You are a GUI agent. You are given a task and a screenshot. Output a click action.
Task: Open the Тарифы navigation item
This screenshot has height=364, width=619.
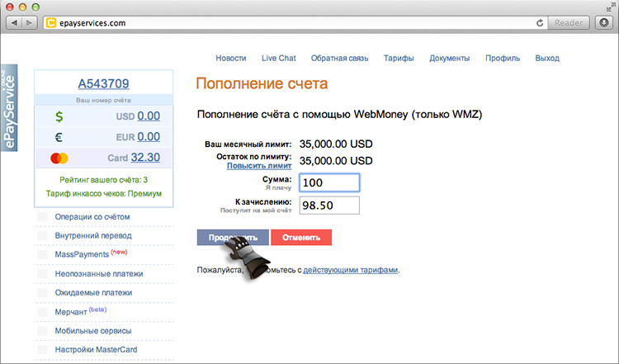tap(399, 58)
